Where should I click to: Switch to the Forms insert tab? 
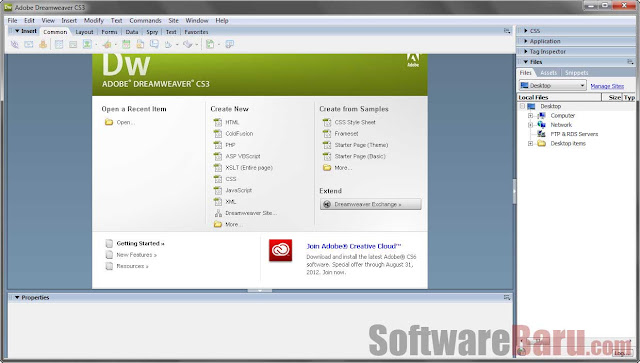click(x=109, y=32)
